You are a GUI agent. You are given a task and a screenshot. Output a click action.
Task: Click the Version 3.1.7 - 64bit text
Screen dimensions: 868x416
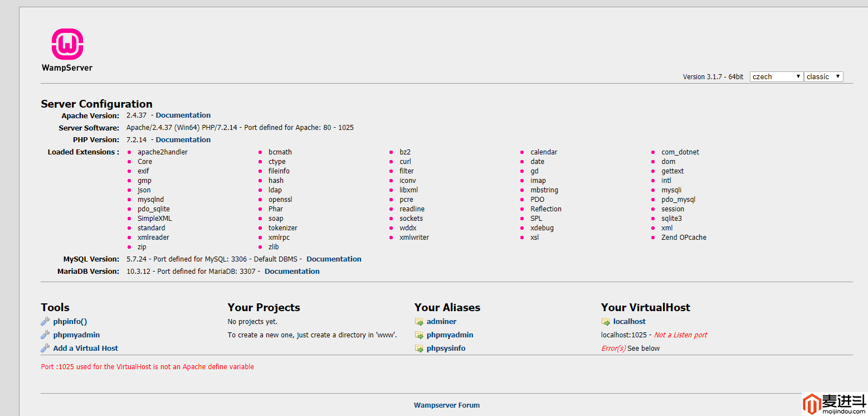click(713, 77)
